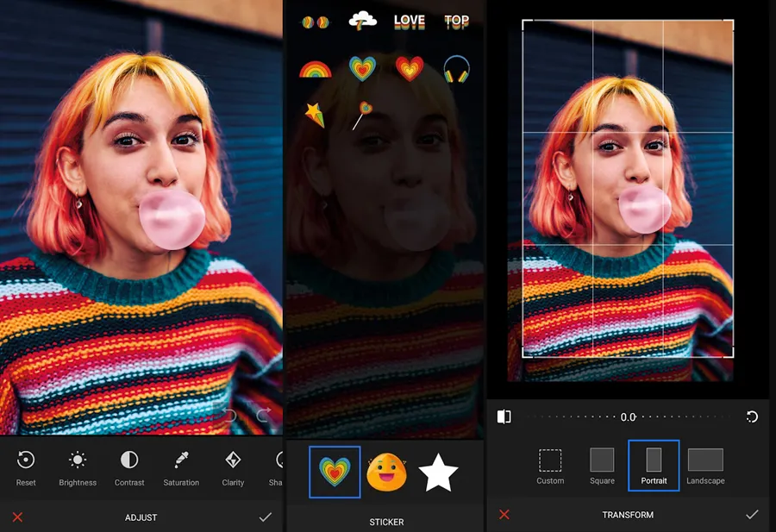Viewport: 776px width, 532px height.
Task: Tap the flip/mirror image icon
Action: (x=504, y=417)
